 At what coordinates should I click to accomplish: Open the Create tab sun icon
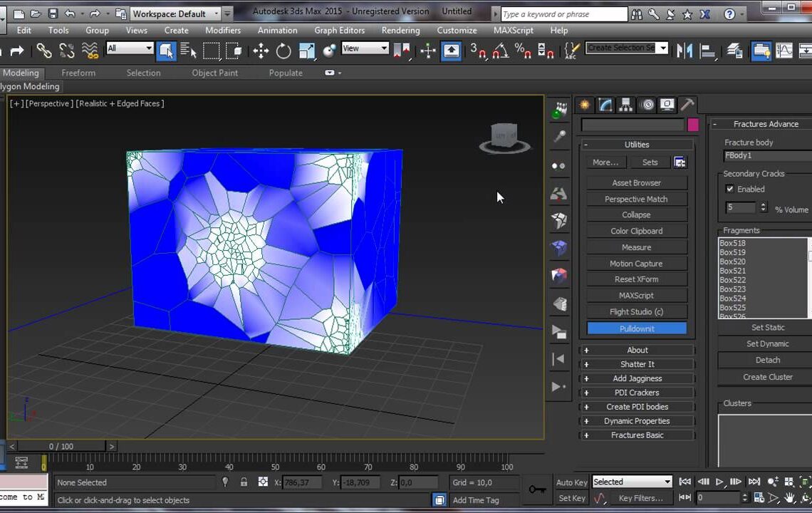585,105
